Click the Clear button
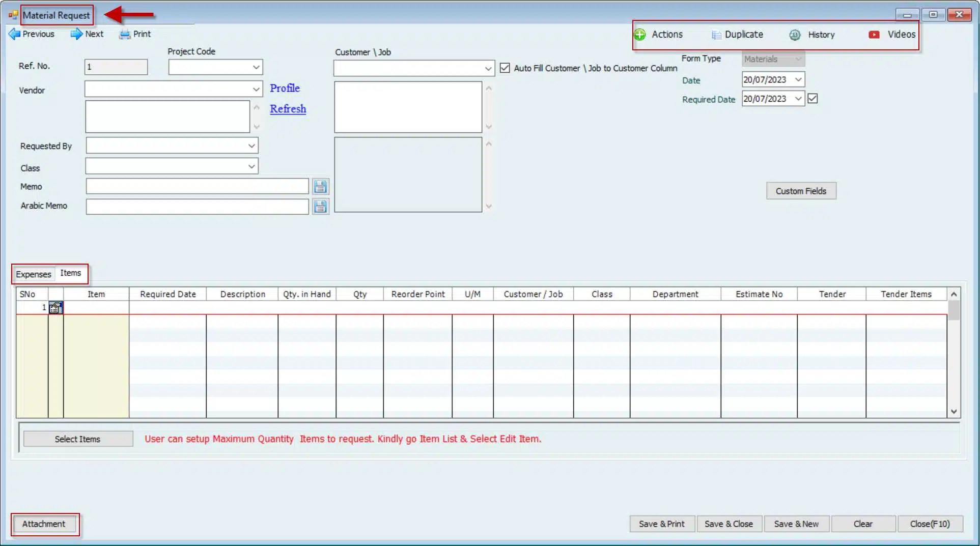Viewport: 980px width, 546px height. pyautogui.click(x=863, y=524)
